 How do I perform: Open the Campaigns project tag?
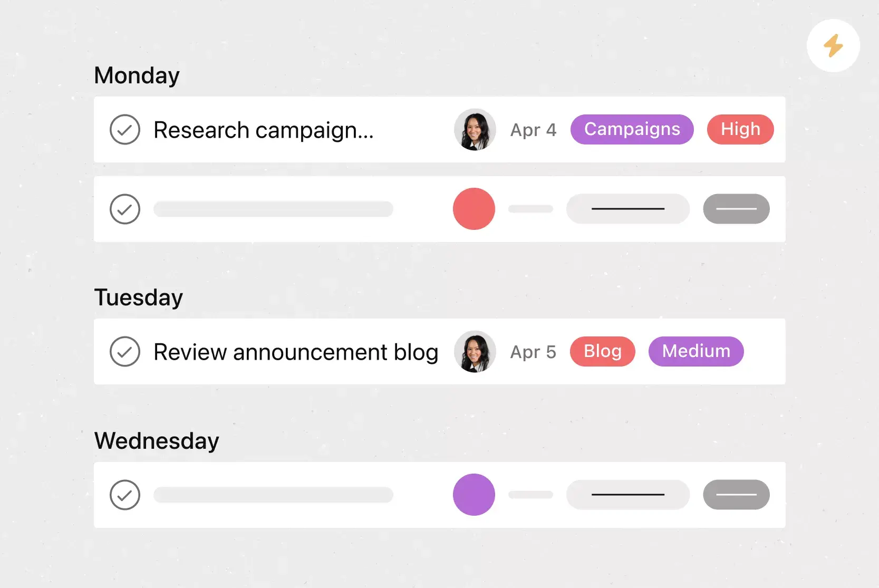click(632, 130)
